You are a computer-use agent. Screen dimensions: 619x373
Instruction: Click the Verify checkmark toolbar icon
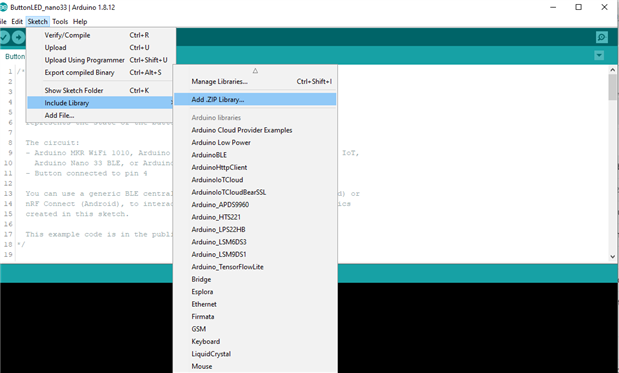4,37
